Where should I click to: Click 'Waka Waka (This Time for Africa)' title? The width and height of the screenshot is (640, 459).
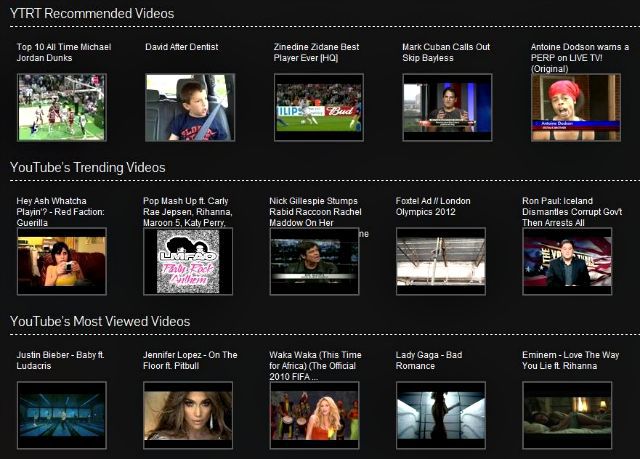pos(315,366)
